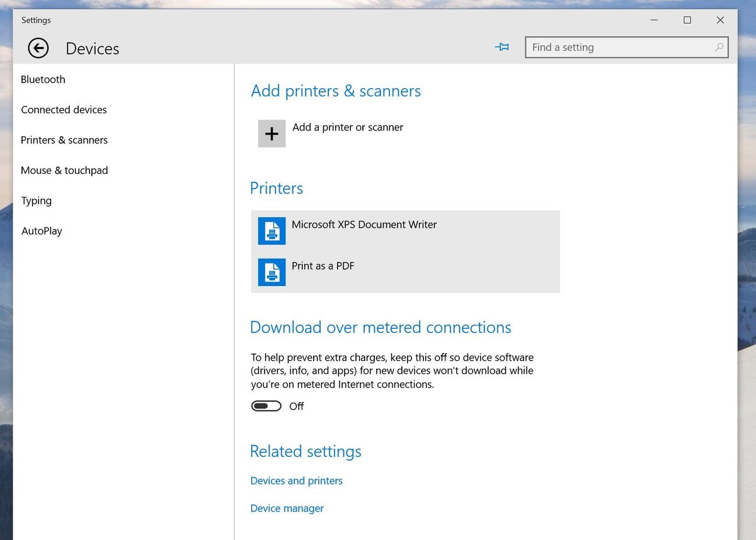Switch to Mouse & touchpad settings
The image size is (756, 540).
[64, 170]
